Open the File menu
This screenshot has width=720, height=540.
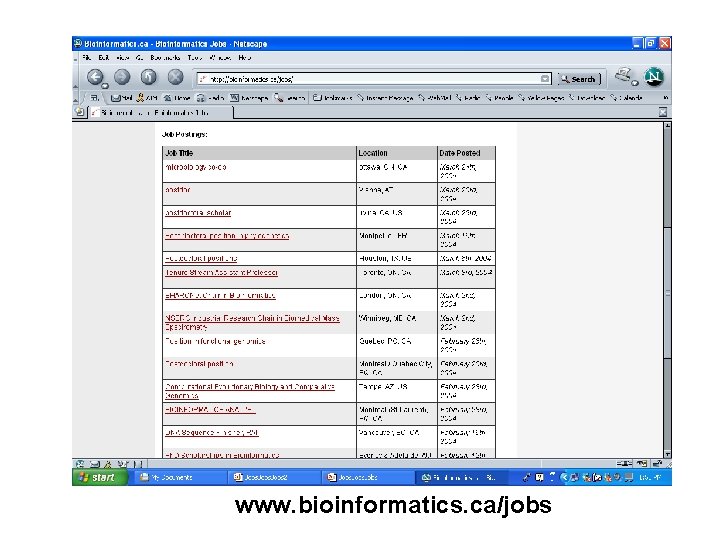(87, 57)
